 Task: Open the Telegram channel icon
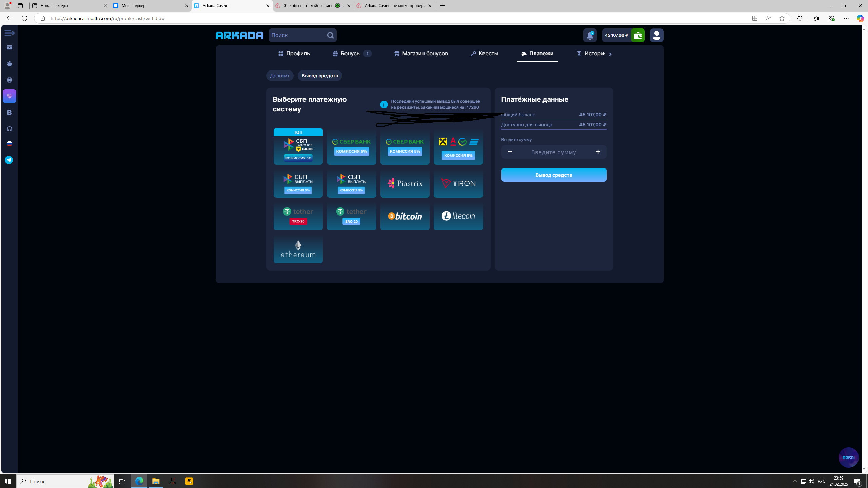pyautogui.click(x=9, y=160)
